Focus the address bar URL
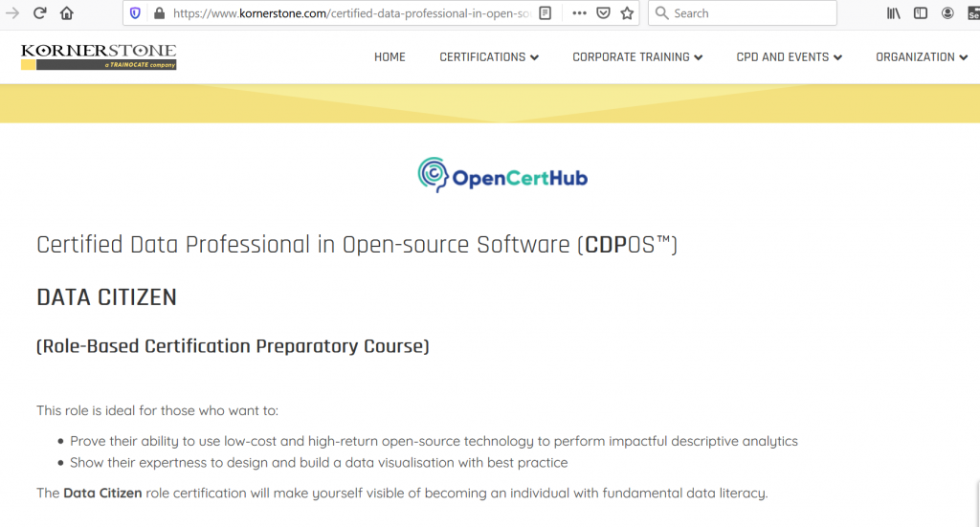Screen dimensions: 980x527 [352, 13]
